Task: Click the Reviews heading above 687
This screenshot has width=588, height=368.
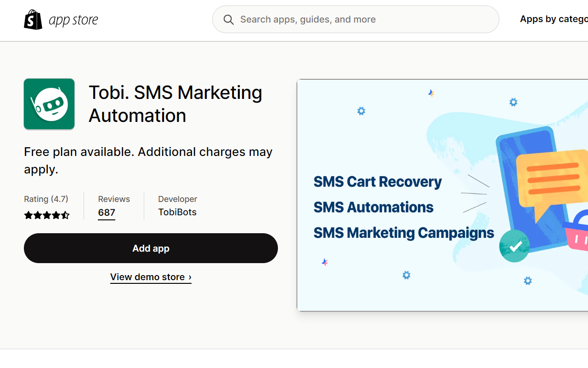Action: click(113, 199)
